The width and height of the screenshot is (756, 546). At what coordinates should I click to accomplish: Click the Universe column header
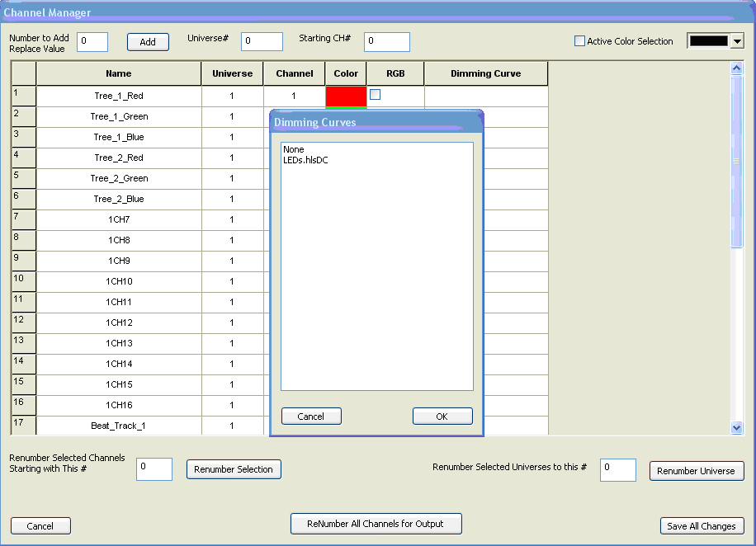[233, 73]
